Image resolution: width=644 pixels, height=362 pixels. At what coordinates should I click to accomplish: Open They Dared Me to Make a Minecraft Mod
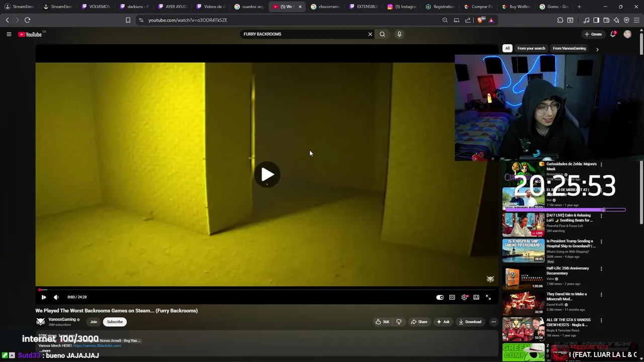tap(567, 296)
